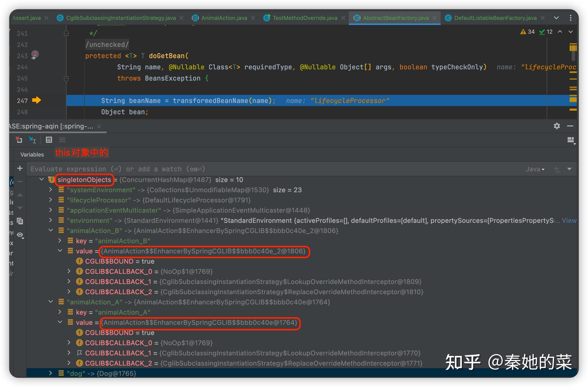Select the Variables panel tab

(32, 154)
